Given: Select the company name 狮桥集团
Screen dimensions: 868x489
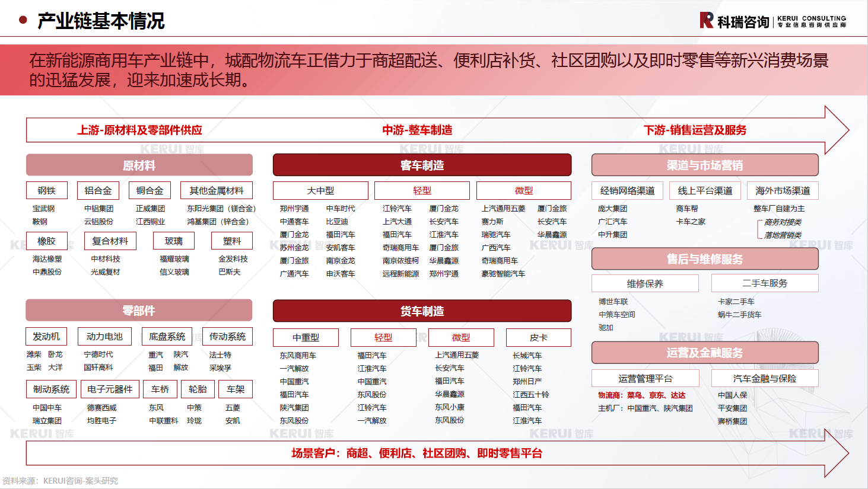Looking at the screenshot, I should click(x=733, y=421).
